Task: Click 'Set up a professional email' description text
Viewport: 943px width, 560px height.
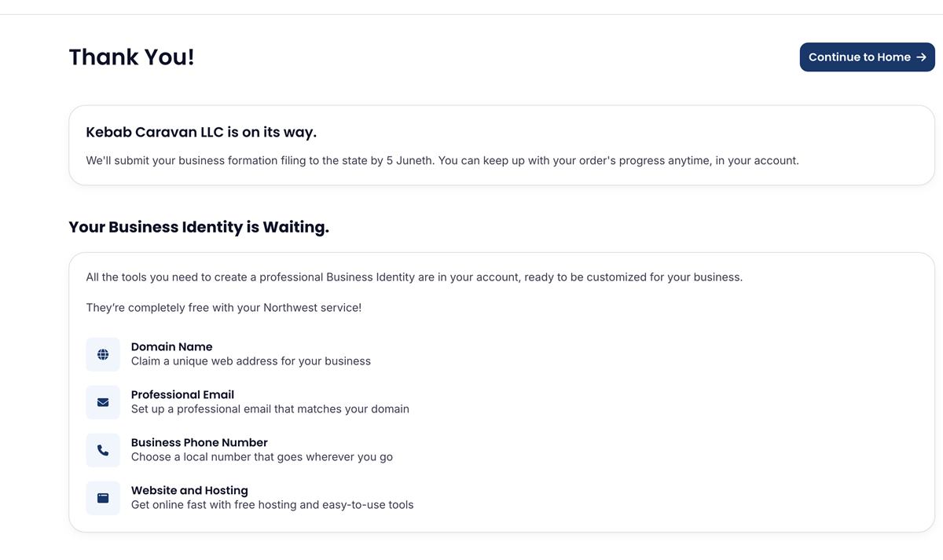Action: [270, 409]
